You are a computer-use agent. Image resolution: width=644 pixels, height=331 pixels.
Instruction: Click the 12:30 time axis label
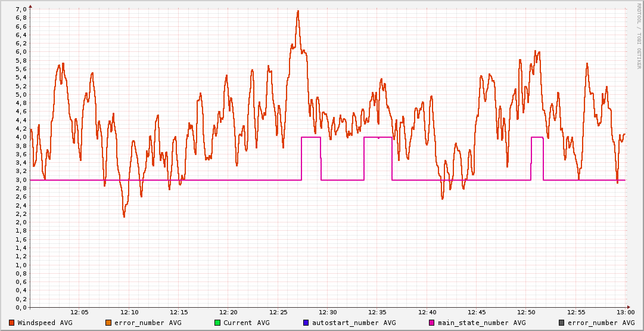coord(328,312)
